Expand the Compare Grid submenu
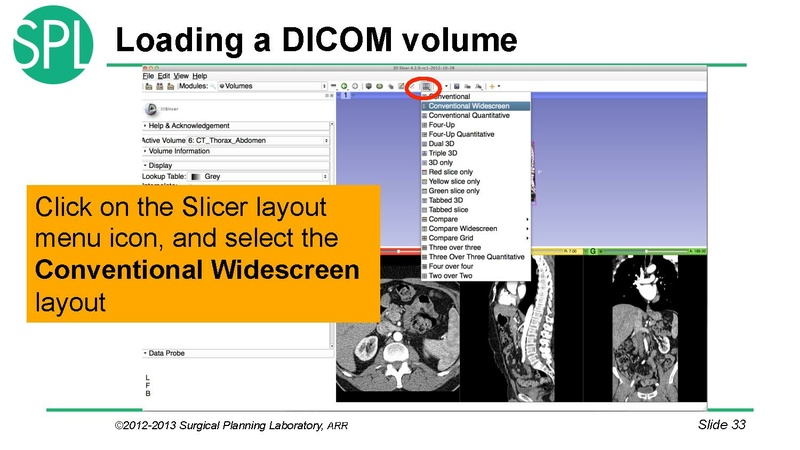800x450 pixels. tap(476, 238)
